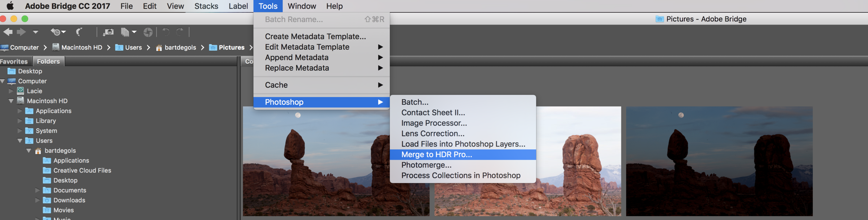This screenshot has width=868, height=220.
Task: Click Macintosh HD in the path bar
Action: [77, 47]
